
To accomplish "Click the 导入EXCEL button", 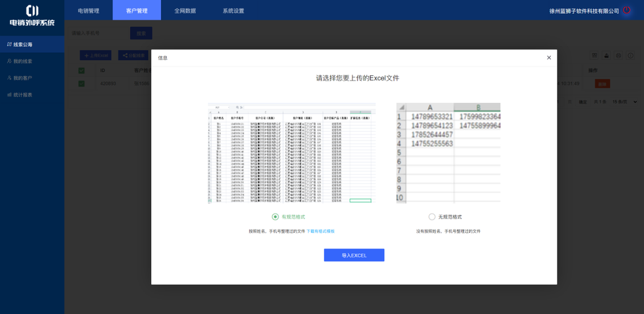I will [354, 255].
